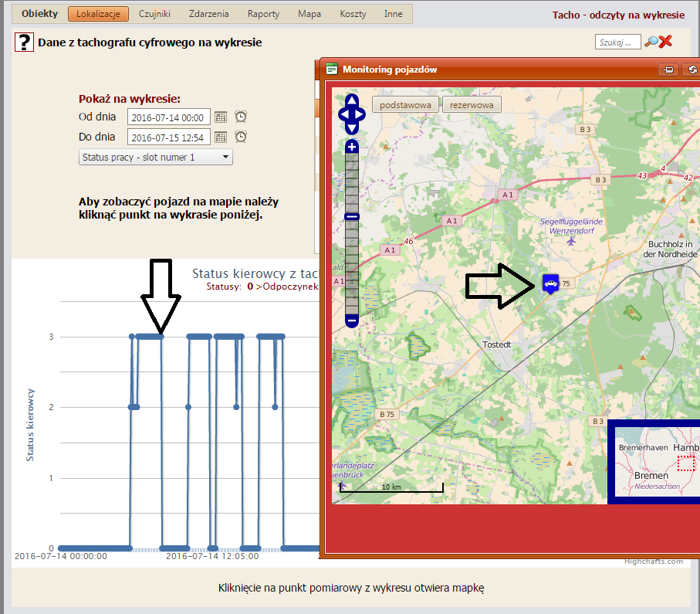Select the Lokalizacje tab
Screen dimensions: 700x614
[x=98, y=14]
